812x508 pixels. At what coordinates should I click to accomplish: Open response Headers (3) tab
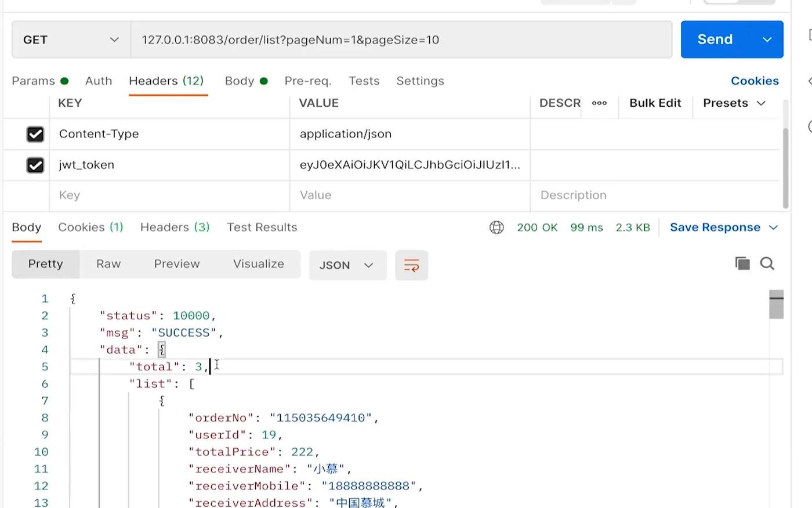(x=175, y=228)
